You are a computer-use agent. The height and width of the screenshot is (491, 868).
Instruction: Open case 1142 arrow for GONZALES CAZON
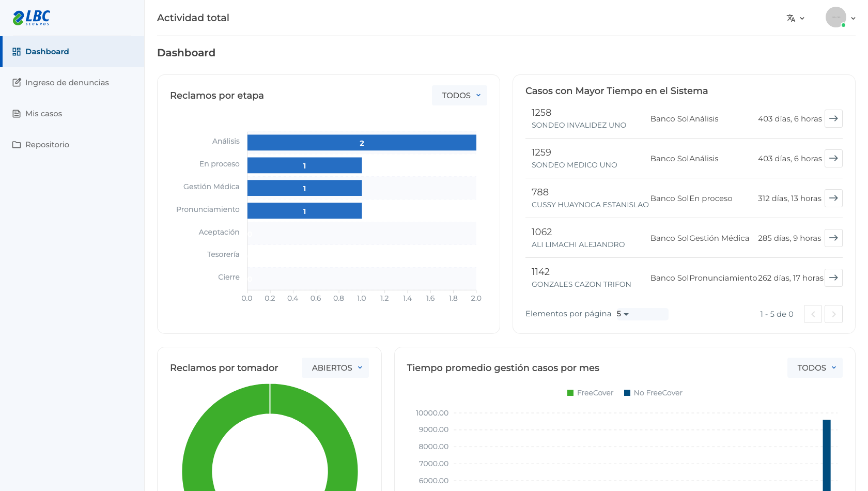[833, 278]
